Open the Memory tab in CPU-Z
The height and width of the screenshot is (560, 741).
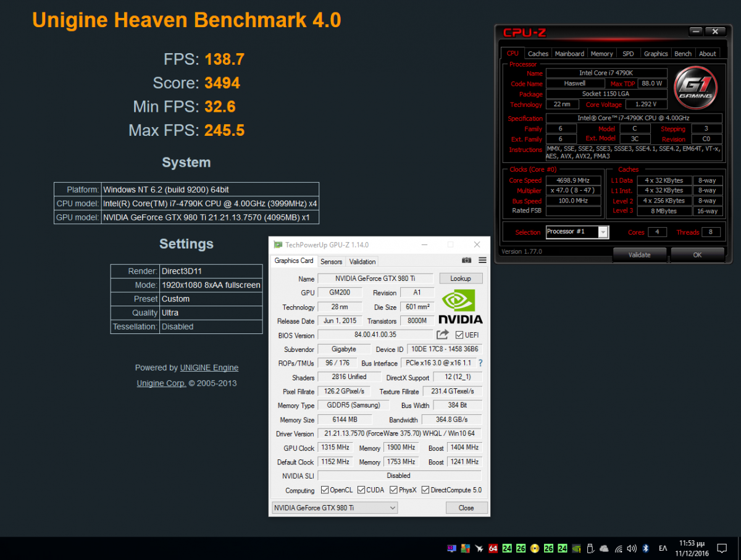pos(601,54)
